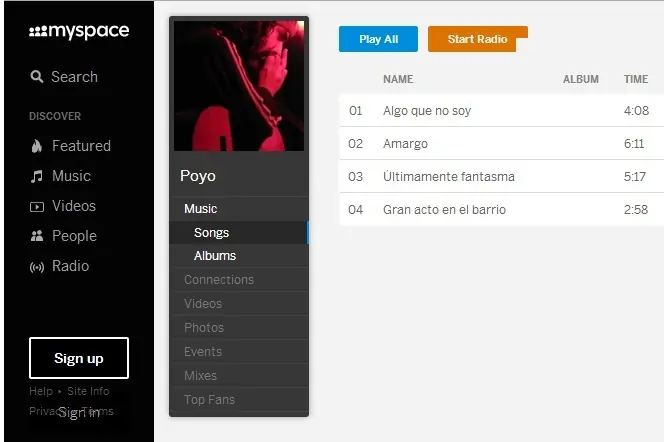Open the Events profile tab

click(x=239, y=351)
